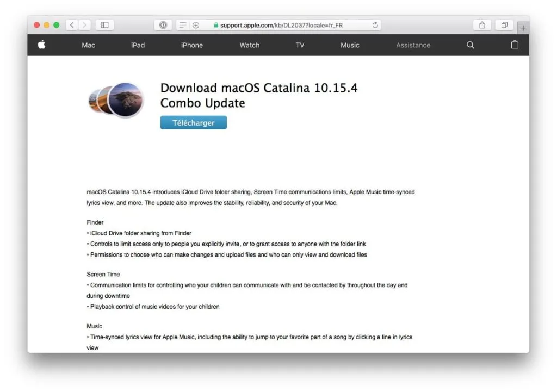Viewport: 557px width, 392px height.
Task: Click the 'Music' section heading in the article
Action: pos(94,326)
